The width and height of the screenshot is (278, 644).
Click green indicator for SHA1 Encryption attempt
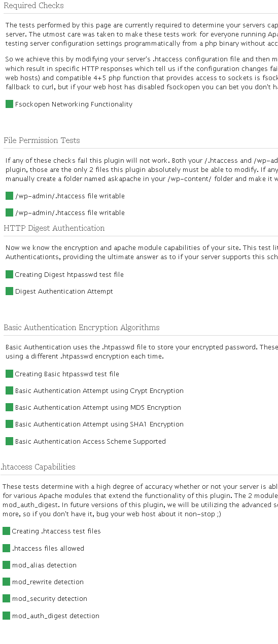pos(9,424)
